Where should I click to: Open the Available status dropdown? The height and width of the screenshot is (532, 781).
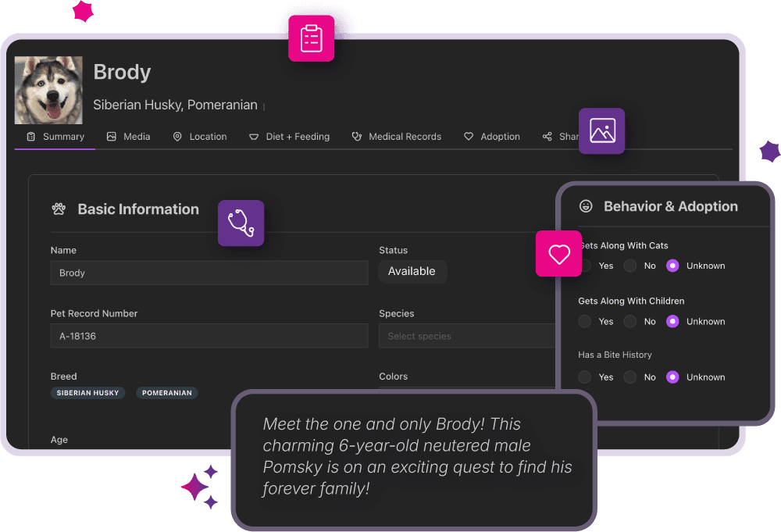click(x=412, y=272)
